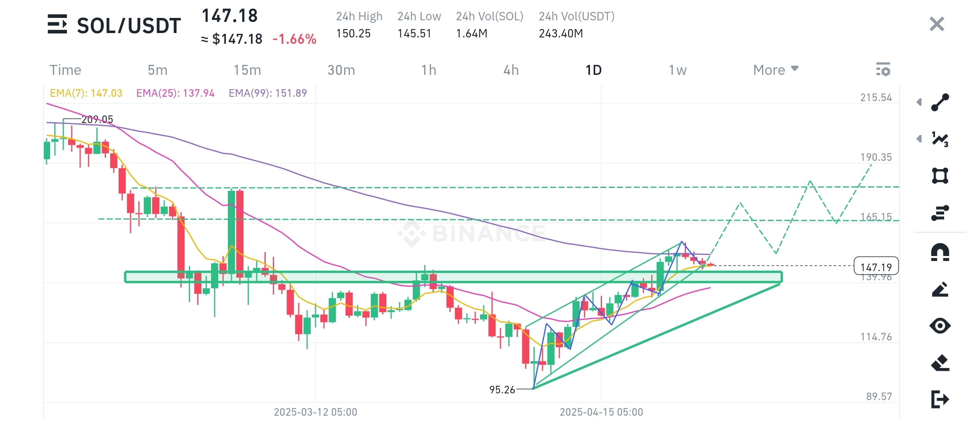Expand the More timeframes dropdown
Viewport: 980px width, 430px height.
[776, 70]
